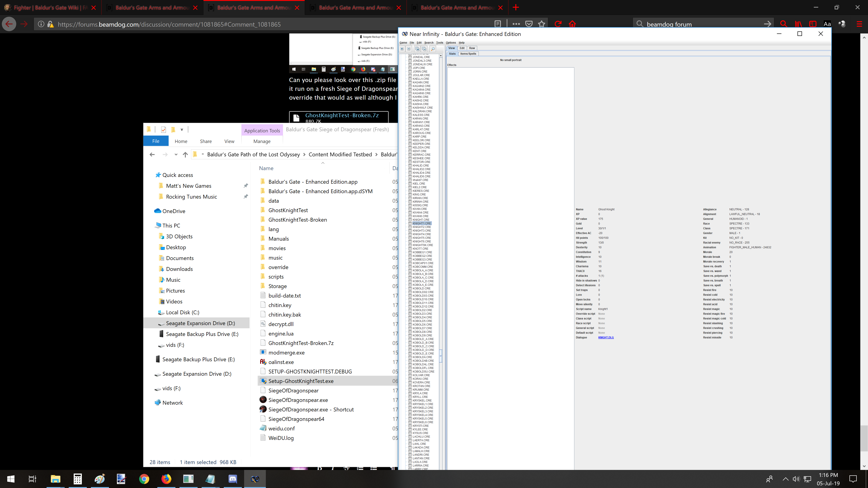Switch to the Items/Spells tab
This screenshot has height=488, width=868.
click(468, 54)
